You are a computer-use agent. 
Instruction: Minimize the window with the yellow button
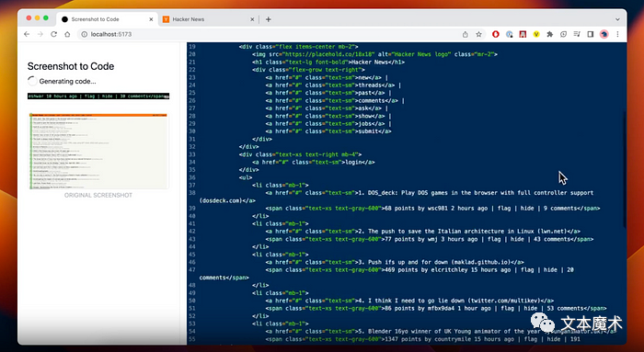click(38, 18)
